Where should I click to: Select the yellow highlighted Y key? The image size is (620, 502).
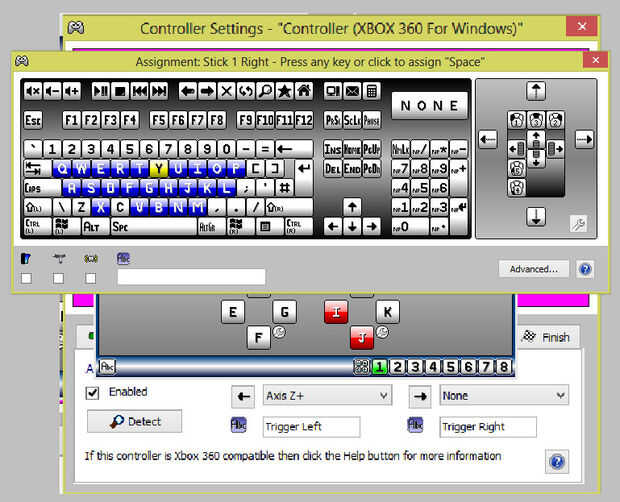pos(159,169)
